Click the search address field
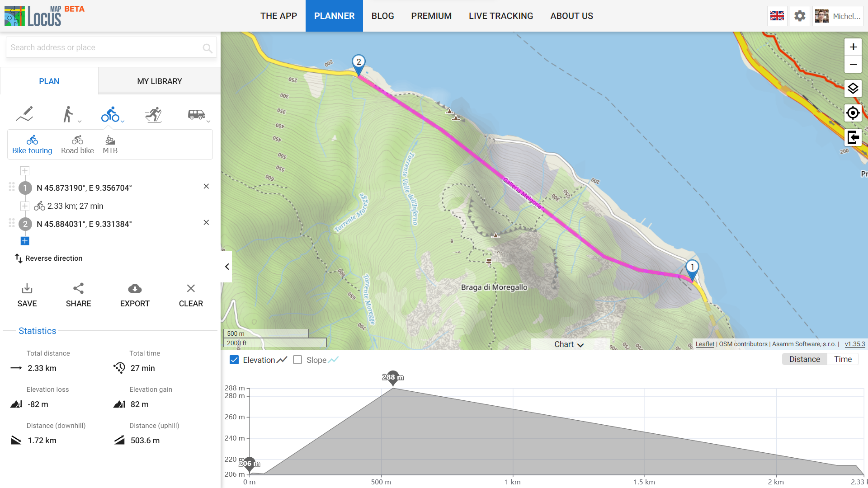This screenshot has height=488, width=868. (104, 47)
